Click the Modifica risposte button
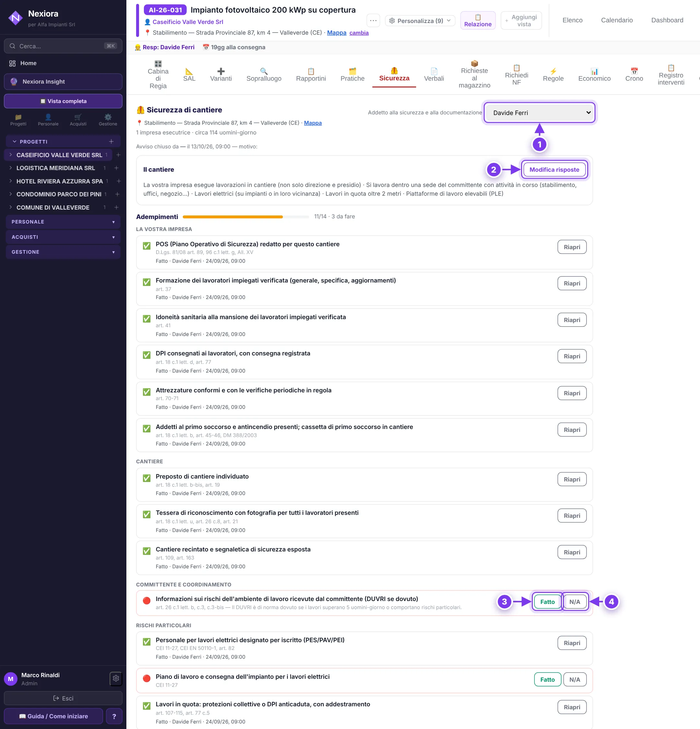The image size is (700, 729). [554, 169]
